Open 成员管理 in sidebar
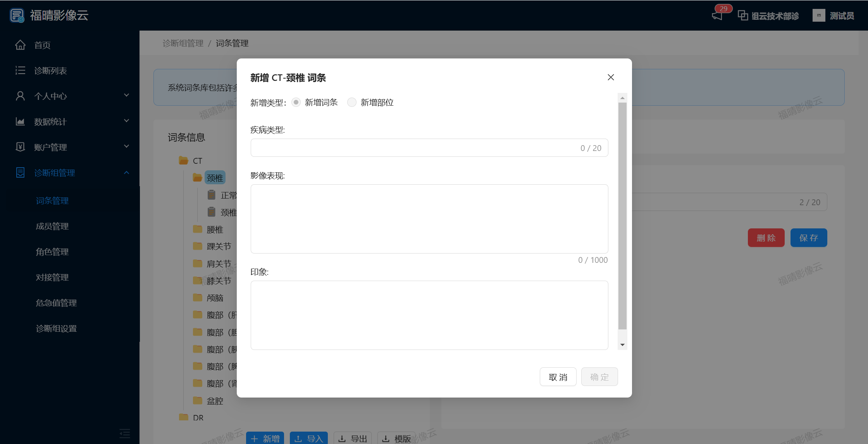868x444 pixels. point(52,226)
